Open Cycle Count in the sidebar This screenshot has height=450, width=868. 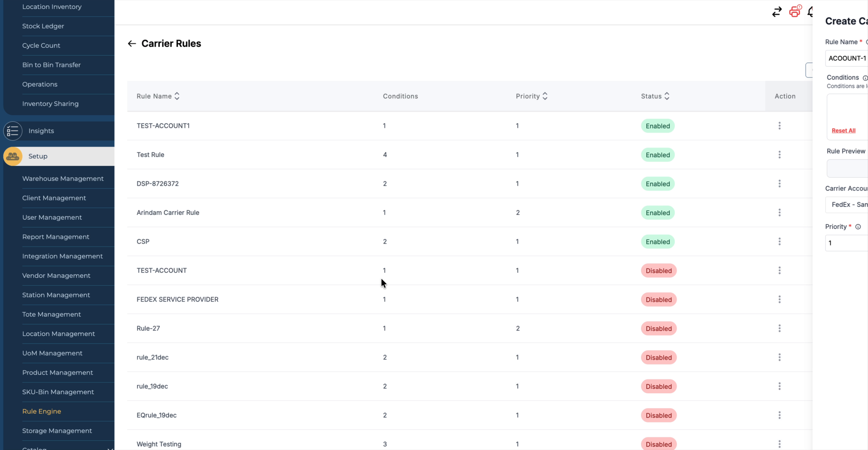pos(41,46)
